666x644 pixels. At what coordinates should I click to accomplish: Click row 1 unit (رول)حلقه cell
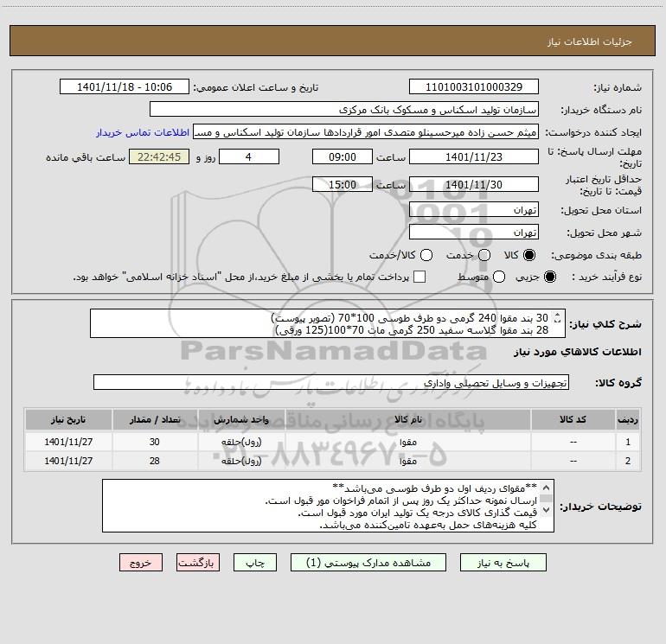241,442
